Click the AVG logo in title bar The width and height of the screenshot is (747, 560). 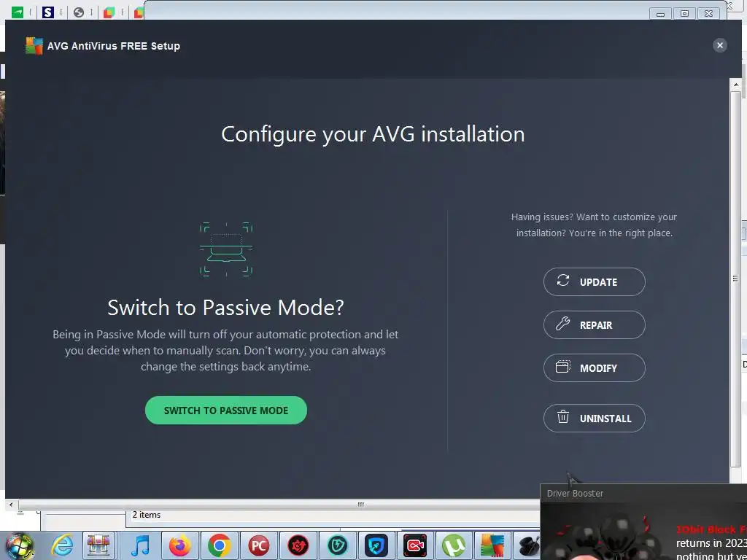click(34, 46)
